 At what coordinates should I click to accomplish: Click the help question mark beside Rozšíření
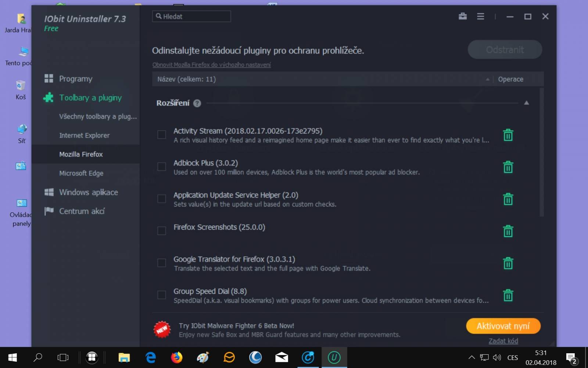(197, 103)
